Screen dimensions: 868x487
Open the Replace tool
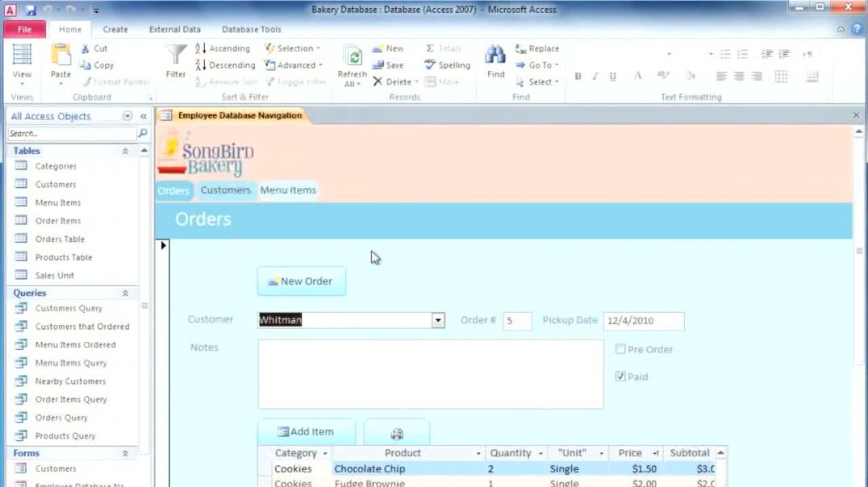pyautogui.click(x=537, y=48)
